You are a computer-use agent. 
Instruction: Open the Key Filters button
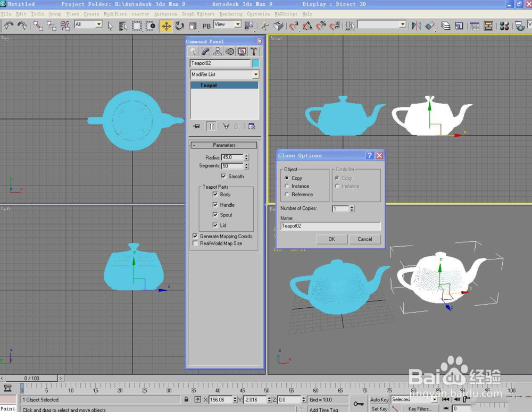pos(420,409)
